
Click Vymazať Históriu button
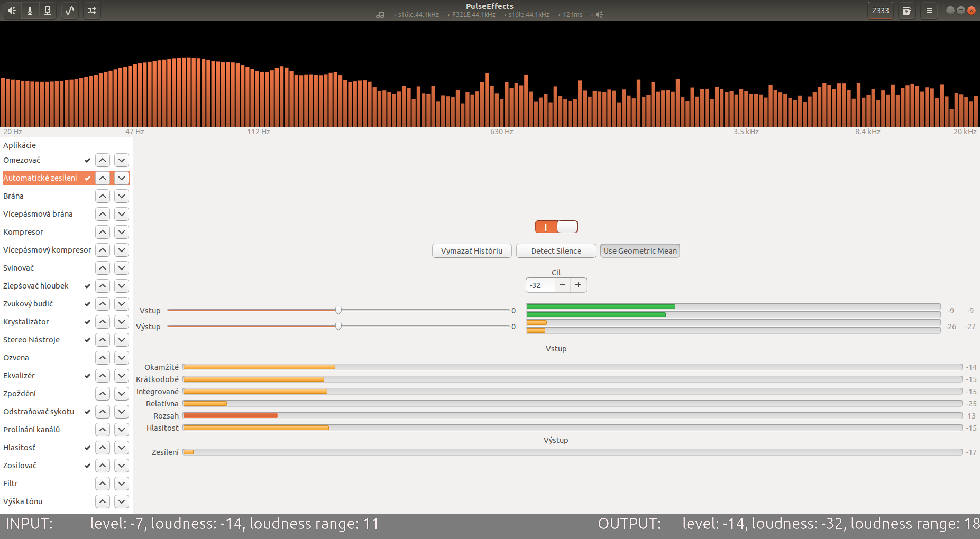click(472, 251)
